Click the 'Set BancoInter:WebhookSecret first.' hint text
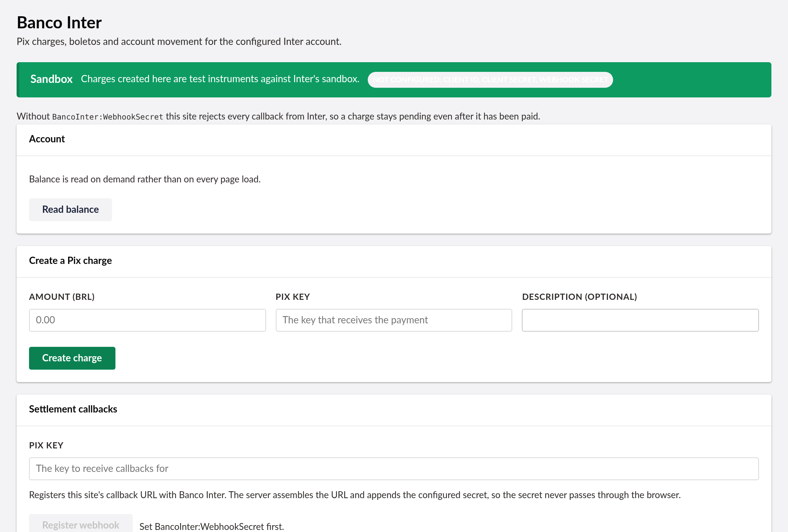The height and width of the screenshot is (532, 788). (212, 526)
